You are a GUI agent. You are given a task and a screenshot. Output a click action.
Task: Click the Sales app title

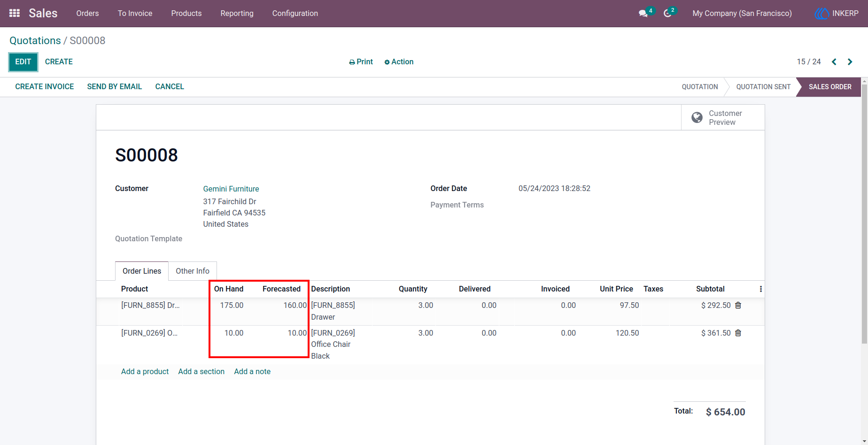click(x=43, y=13)
